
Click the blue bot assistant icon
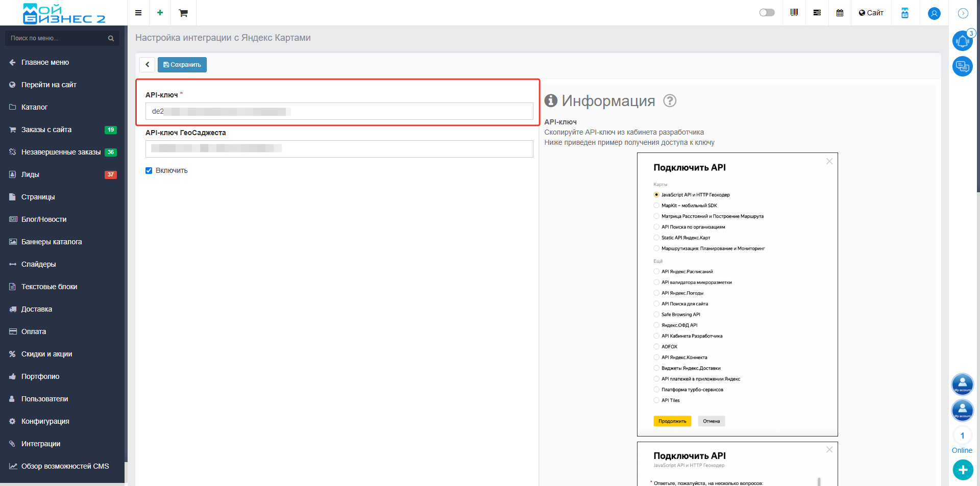pyautogui.click(x=905, y=13)
